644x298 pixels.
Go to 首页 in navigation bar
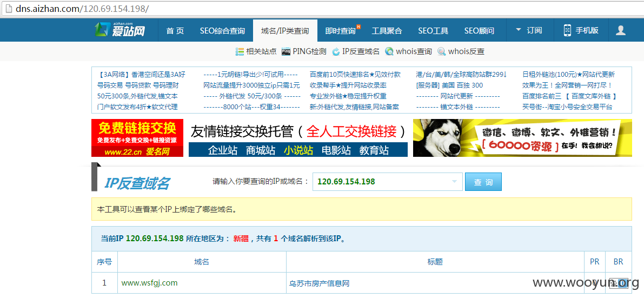click(x=175, y=30)
